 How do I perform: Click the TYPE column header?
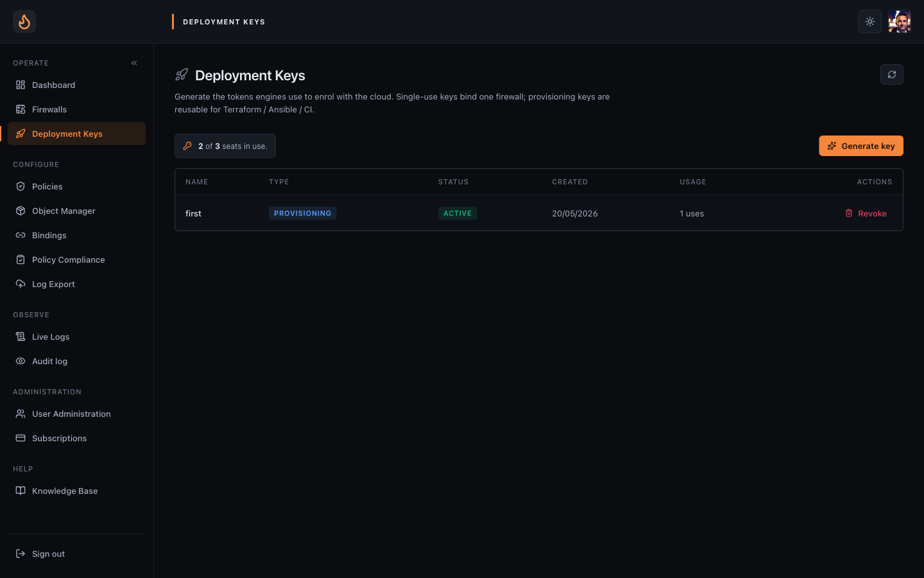pyautogui.click(x=279, y=182)
